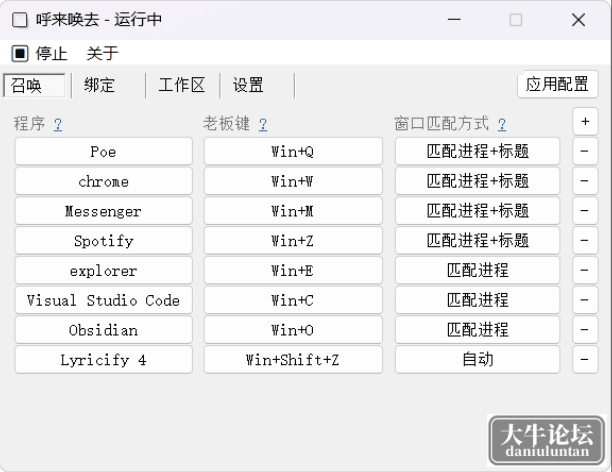Screen dimensions: 612x472
Task: Open help for 窗口匹配方式 column
Action: [502, 124]
